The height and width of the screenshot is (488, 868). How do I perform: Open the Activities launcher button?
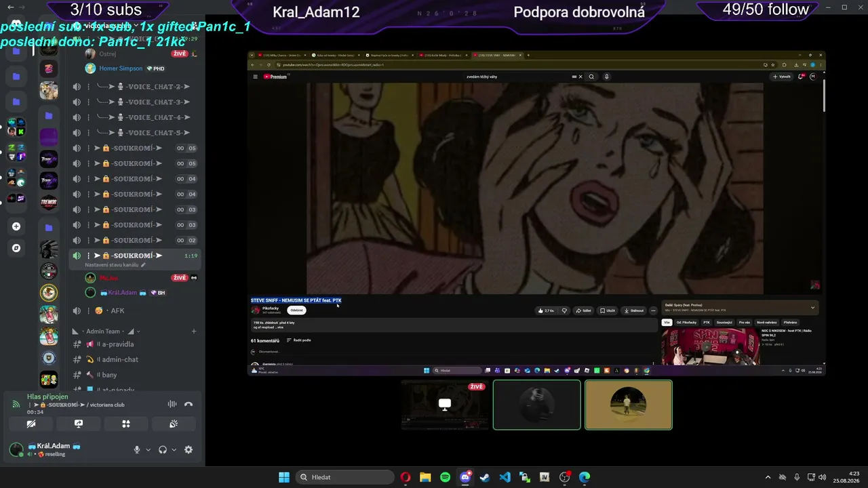(x=126, y=424)
